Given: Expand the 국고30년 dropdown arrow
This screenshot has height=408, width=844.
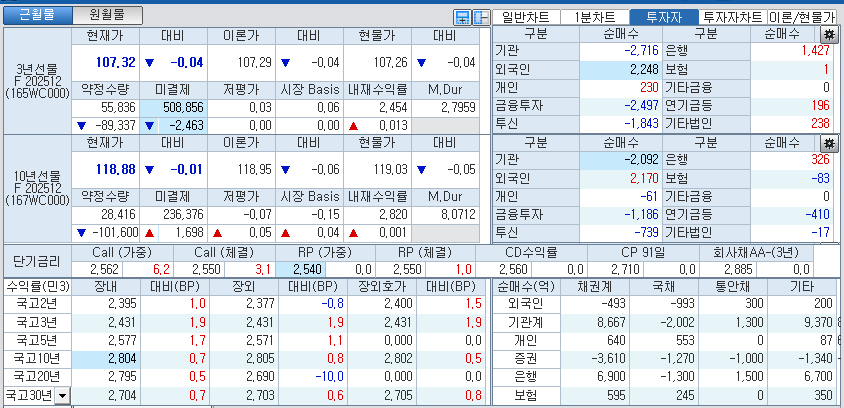Looking at the screenshot, I should (62, 396).
